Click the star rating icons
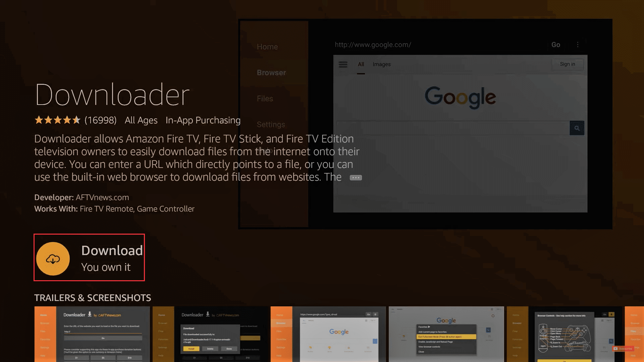The height and width of the screenshot is (362, 644). tap(57, 120)
